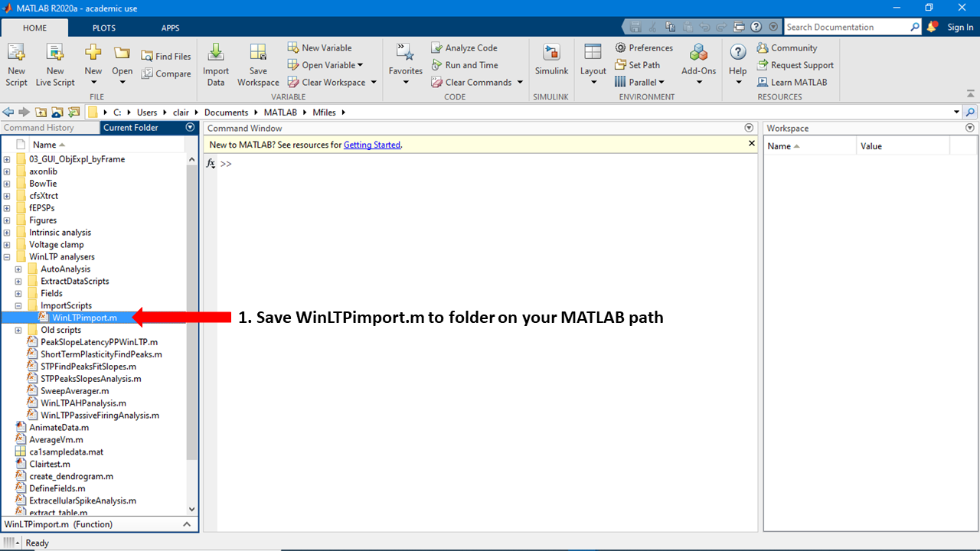This screenshot has width=980, height=551.
Task: Click Run and Time profiler
Action: pos(464,65)
